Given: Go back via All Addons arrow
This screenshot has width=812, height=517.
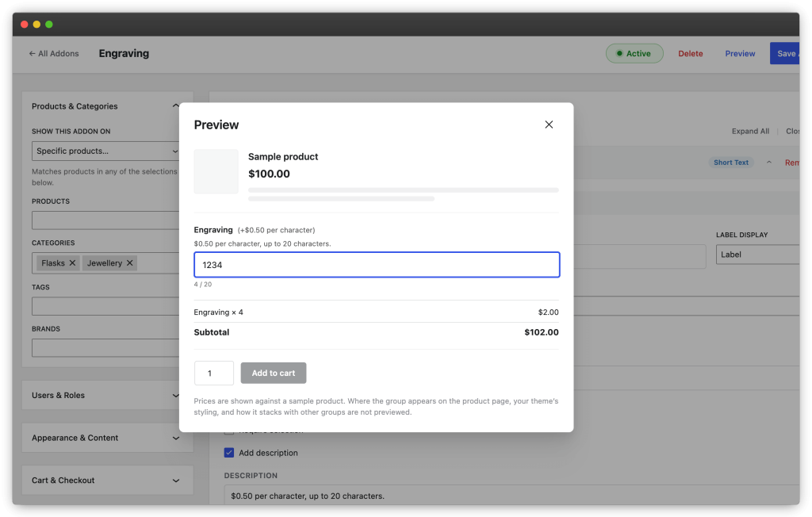Looking at the screenshot, I should click(54, 53).
